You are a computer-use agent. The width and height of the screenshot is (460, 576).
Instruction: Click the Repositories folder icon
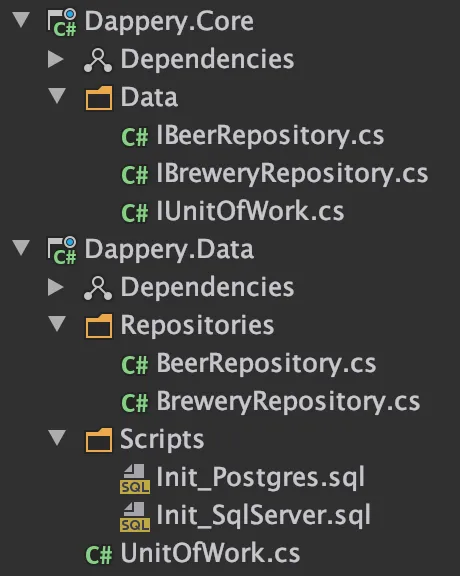(x=99, y=326)
